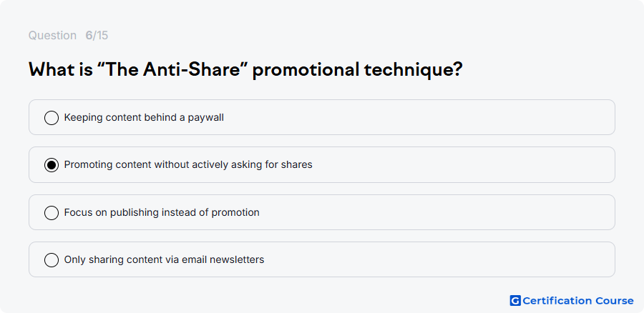Pick the "Only sharing content via email newsletters" radio button
644x313 pixels.
(x=52, y=260)
